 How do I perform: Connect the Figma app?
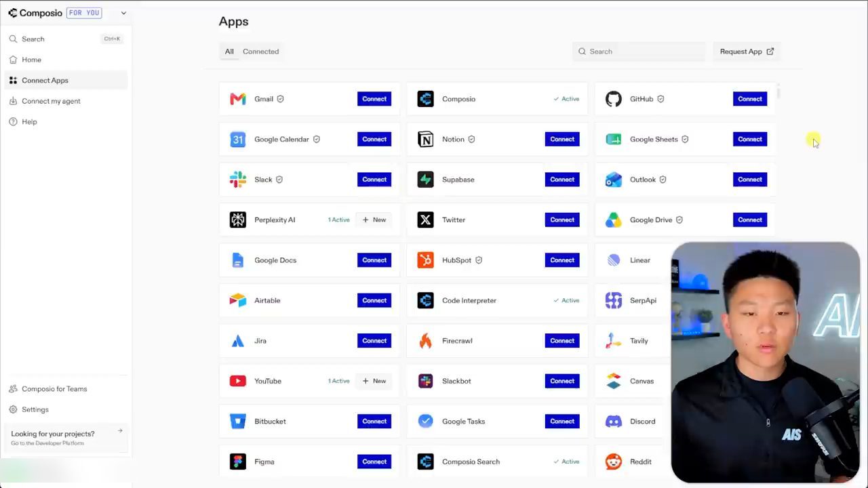coord(374,462)
